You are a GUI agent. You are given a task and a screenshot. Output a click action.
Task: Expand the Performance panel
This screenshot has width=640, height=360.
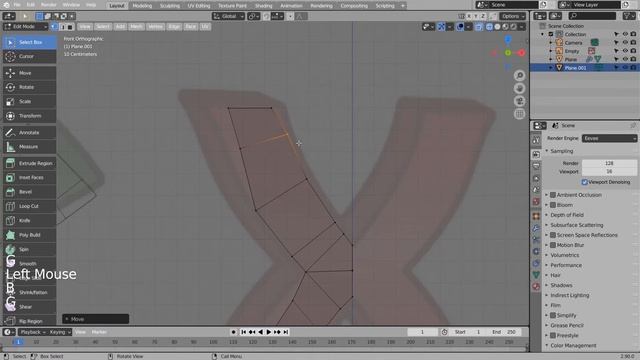(x=566, y=265)
